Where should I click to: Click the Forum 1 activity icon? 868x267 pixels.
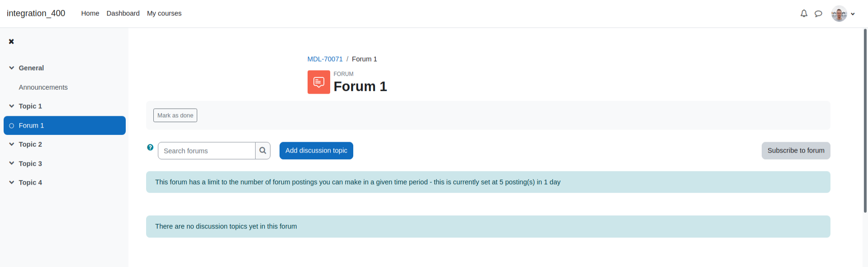(319, 82)
